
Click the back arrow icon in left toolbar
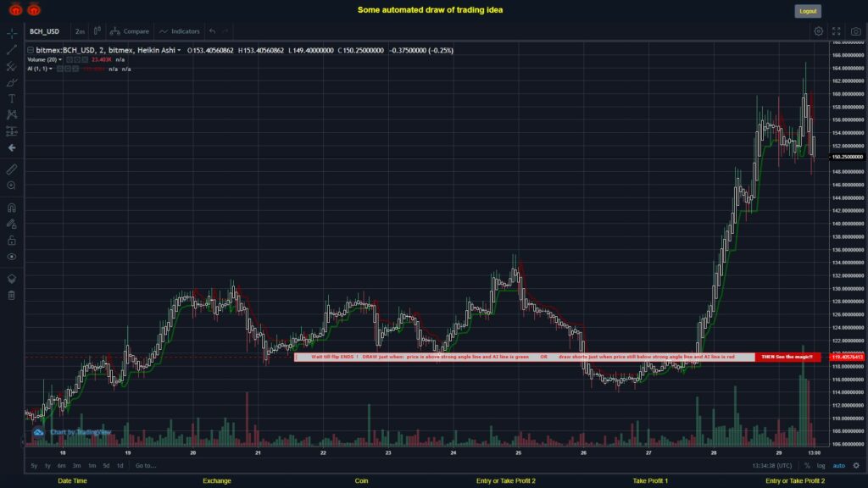(12, 147)
